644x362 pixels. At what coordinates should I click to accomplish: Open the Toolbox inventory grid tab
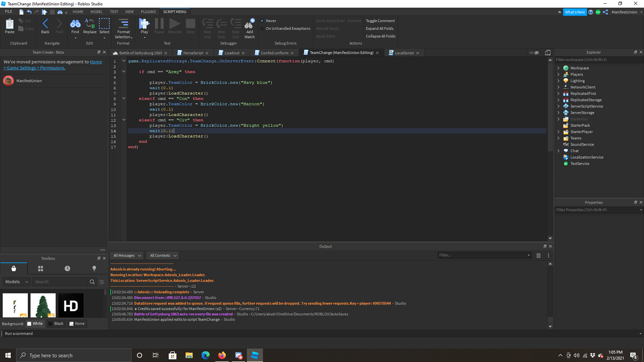pyautogui.click(x=41, y=268)
